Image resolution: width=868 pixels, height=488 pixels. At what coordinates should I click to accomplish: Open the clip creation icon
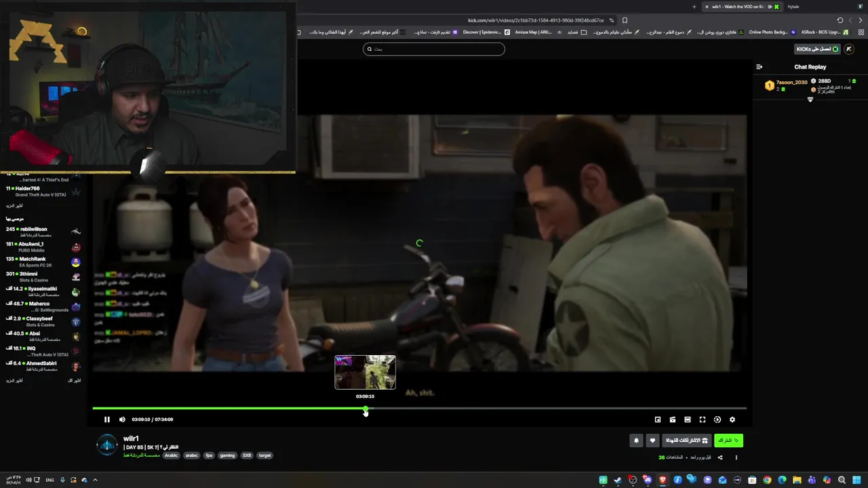point(672,420)
